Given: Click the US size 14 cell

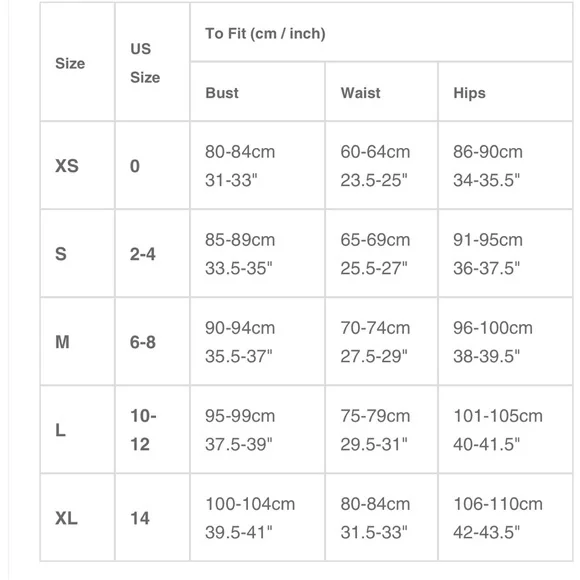Looking at the screenshot, I should click(152, 517).
